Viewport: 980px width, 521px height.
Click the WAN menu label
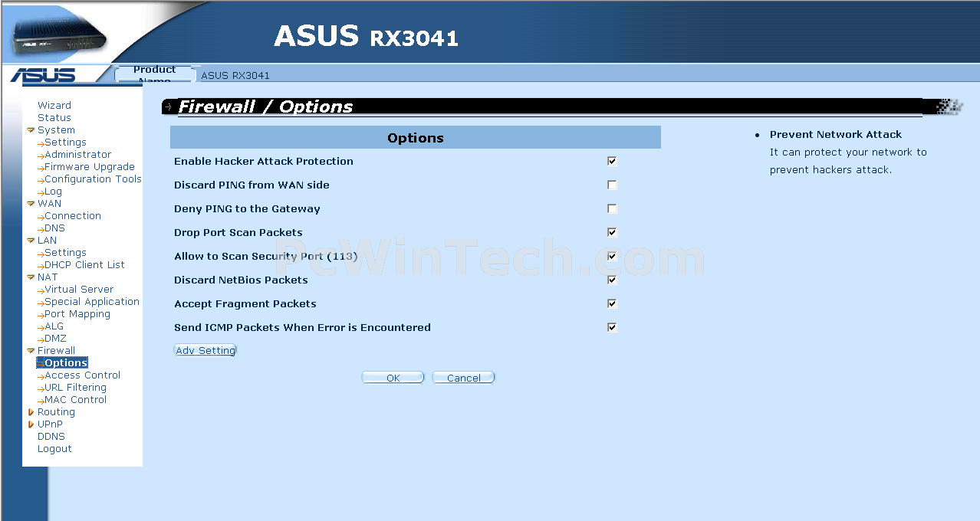click(49, 204)
